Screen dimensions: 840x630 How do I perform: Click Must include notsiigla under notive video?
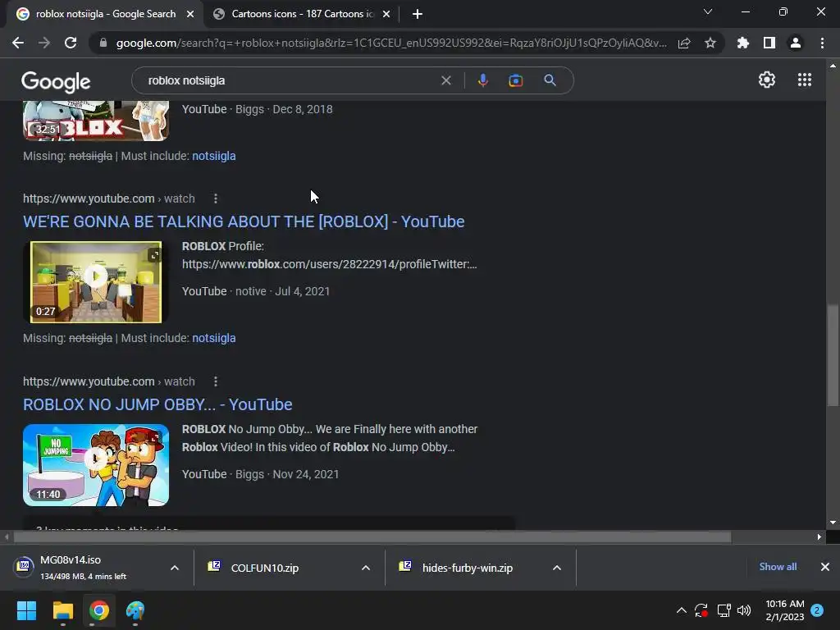(x=214, y=338)
